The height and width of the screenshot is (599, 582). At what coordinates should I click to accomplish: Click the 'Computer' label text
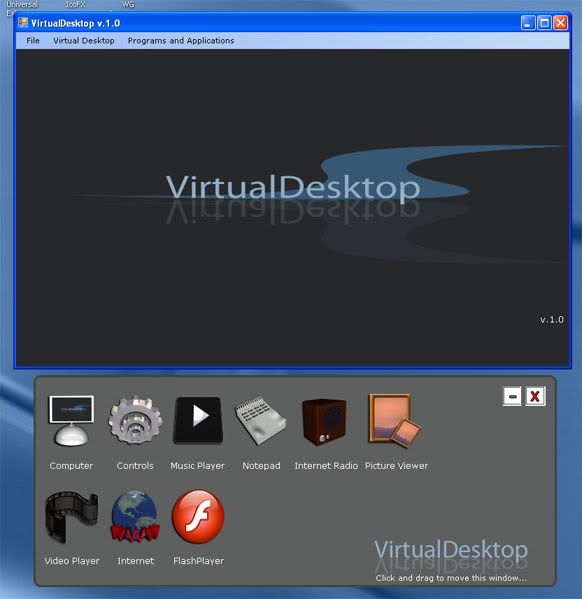(71, 466)
